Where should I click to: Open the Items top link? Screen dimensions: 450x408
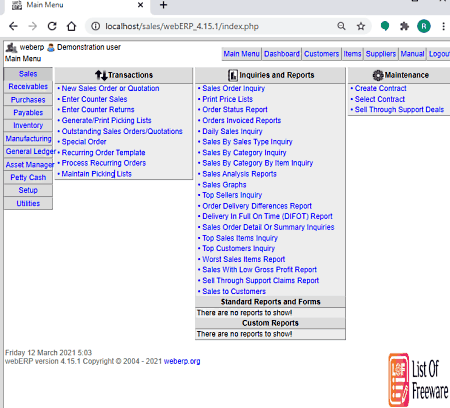click(x=352, y=54)
